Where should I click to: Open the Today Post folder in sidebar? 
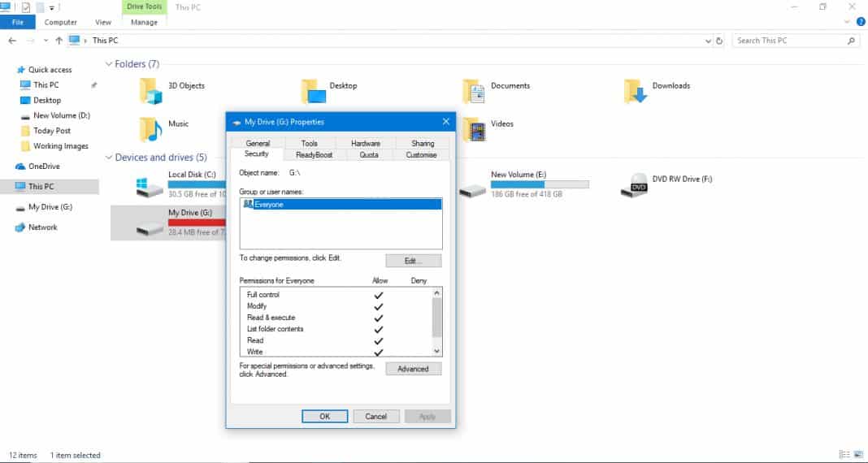(x=51, y=131)
